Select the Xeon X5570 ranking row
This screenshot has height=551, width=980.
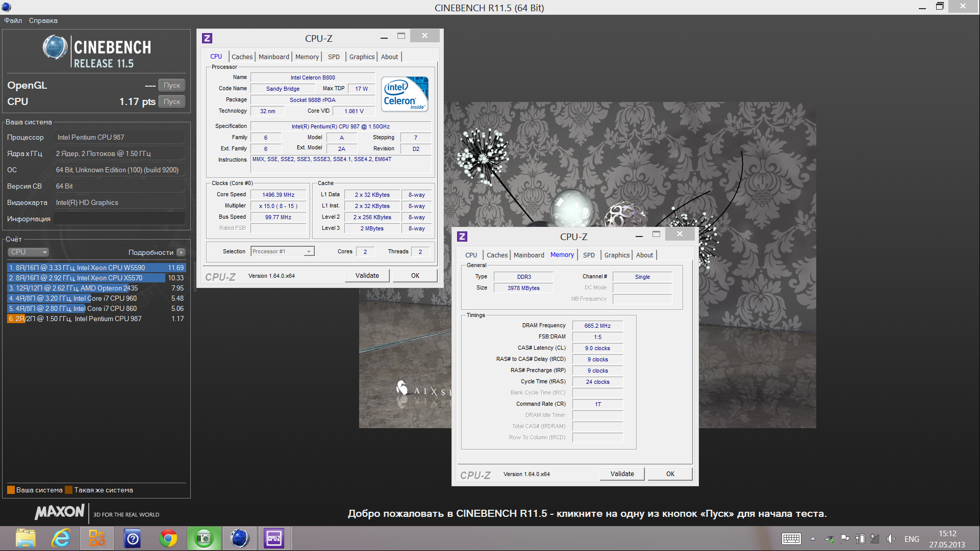pos(96,278)
